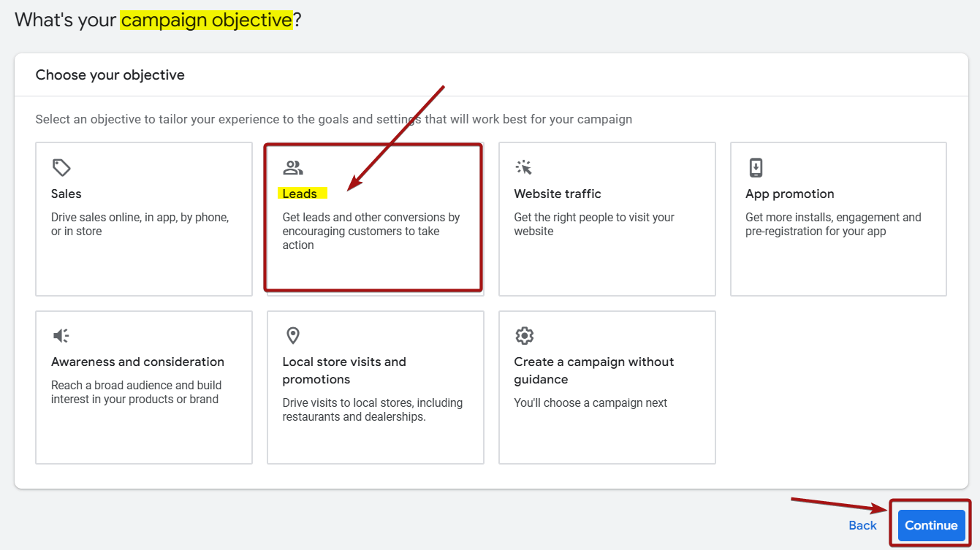Click the Leads people icon
980x550 pixels.
[293, 167]
